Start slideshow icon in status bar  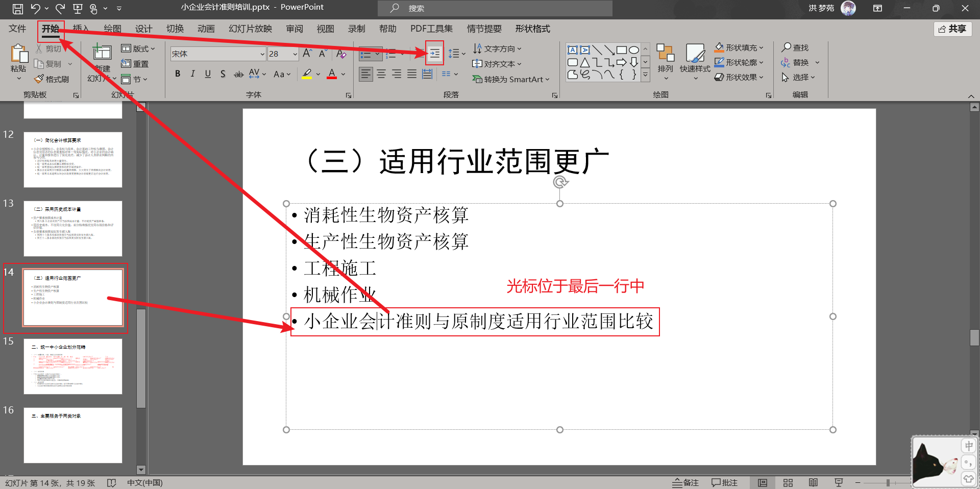839,483
